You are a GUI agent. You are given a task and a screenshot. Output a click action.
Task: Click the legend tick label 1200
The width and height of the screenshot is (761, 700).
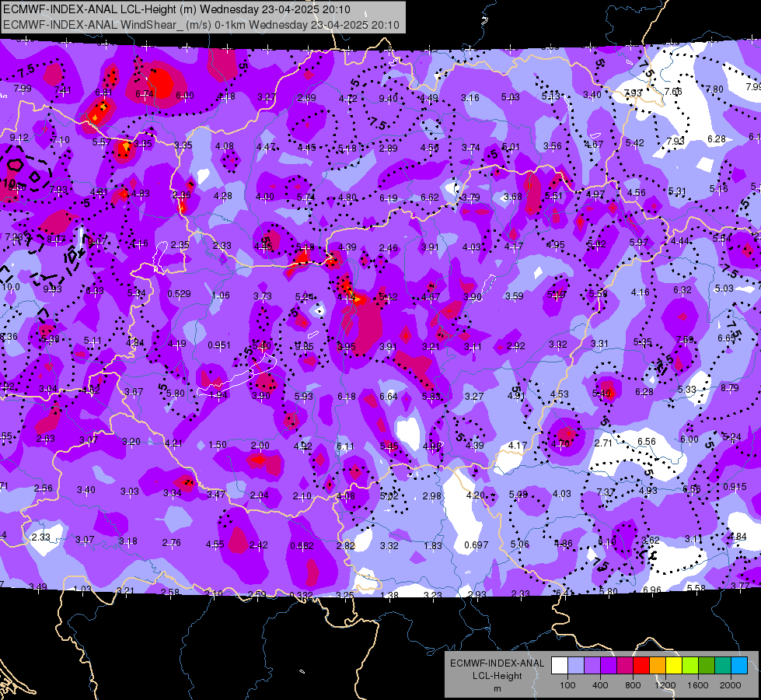pos(665,685)
